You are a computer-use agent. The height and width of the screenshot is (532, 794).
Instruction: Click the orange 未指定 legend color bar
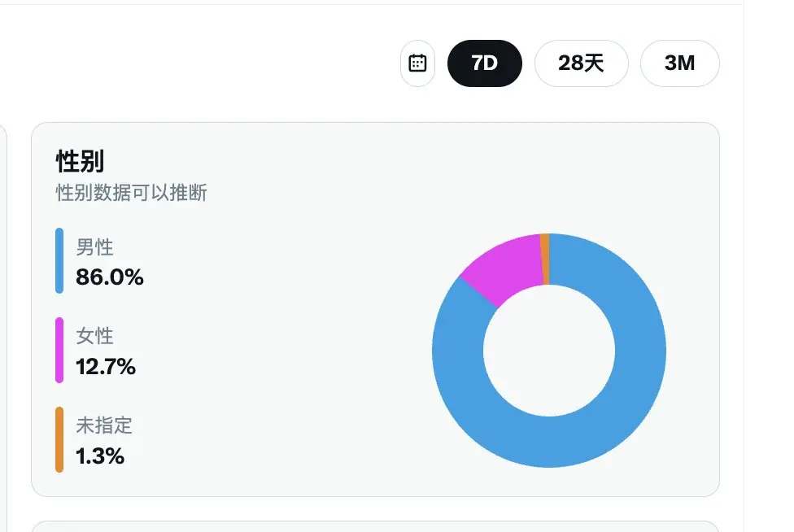(59, 439)
